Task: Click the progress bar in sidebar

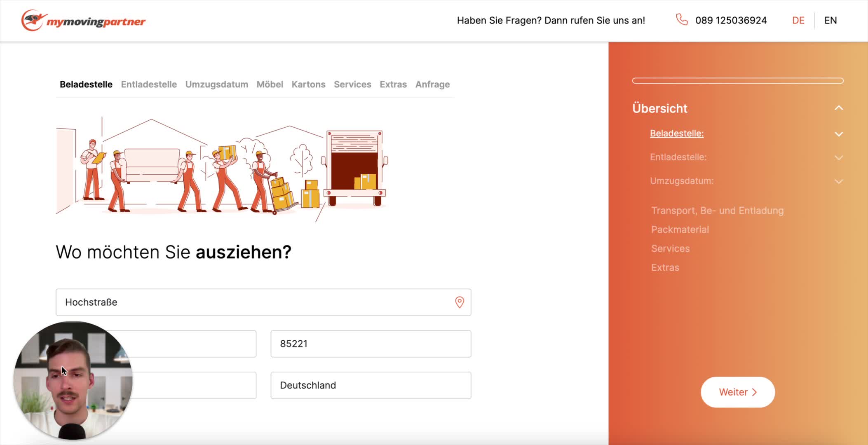Action: click(738, 81)
